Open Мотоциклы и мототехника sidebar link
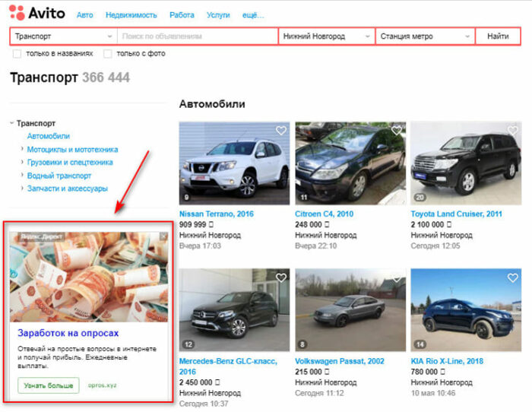532x412 pixels. click(x=73, y=149)
